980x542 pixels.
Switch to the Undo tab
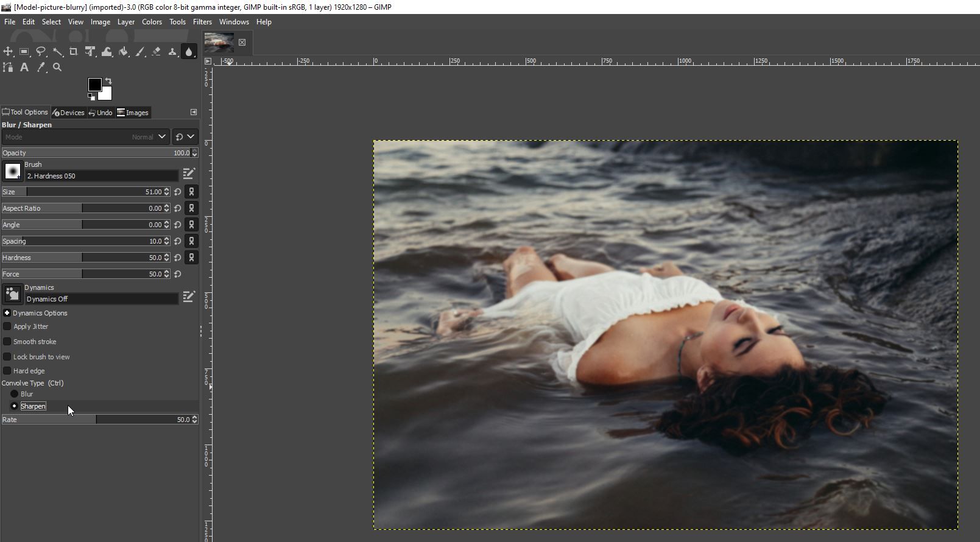pos(100,113)
